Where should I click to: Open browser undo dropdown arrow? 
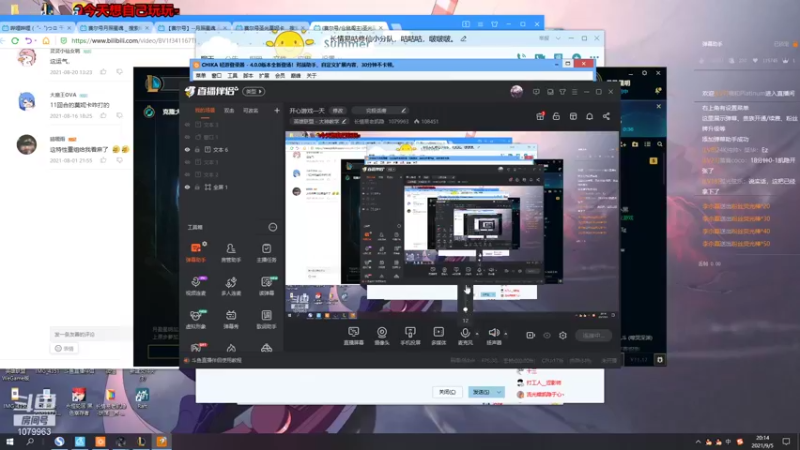(x=37, y=41)
